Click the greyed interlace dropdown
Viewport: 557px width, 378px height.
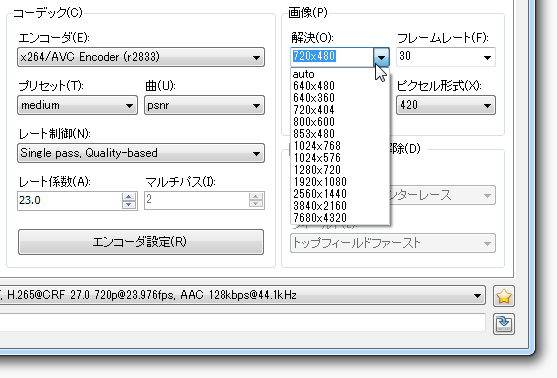[x=443, y=195]
